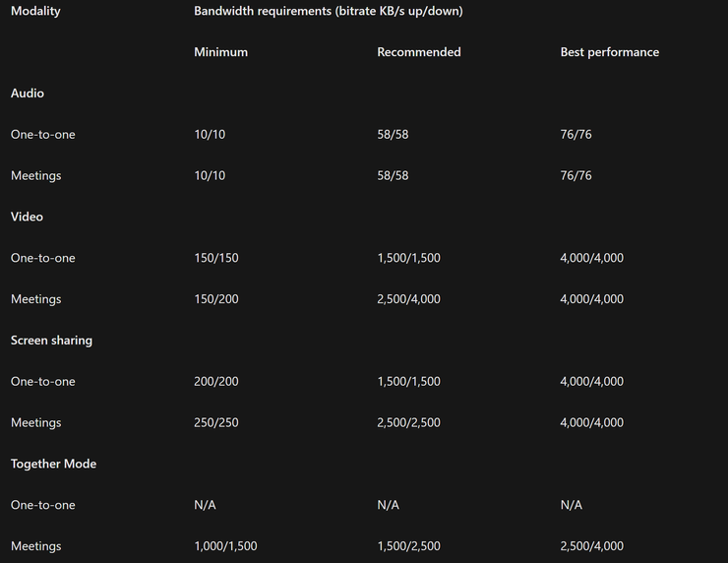
Task: Select the 150/200 Video Meetings minimum value
Action: [x=216, y=299]
